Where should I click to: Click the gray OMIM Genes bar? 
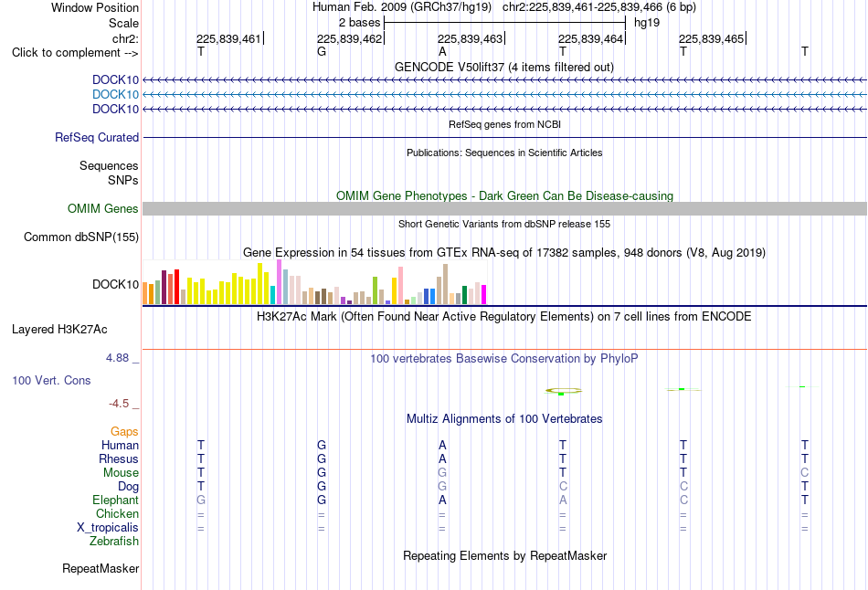504,208
